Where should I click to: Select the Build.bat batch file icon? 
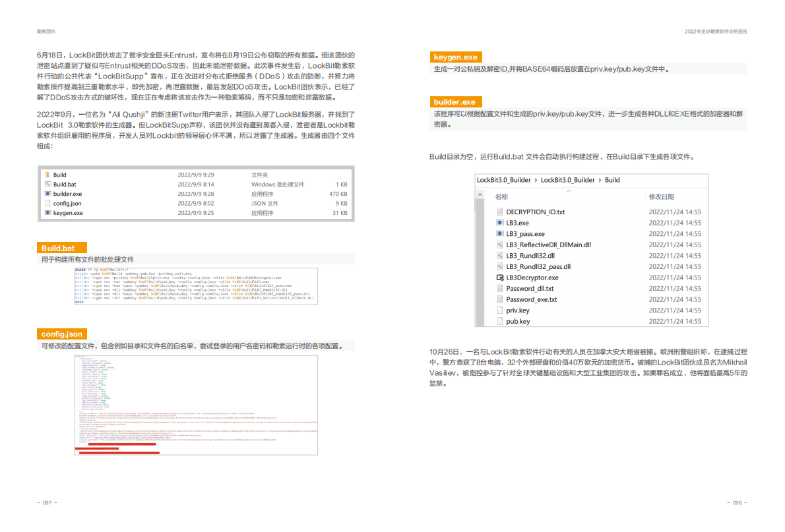click(x=47, y=185)
